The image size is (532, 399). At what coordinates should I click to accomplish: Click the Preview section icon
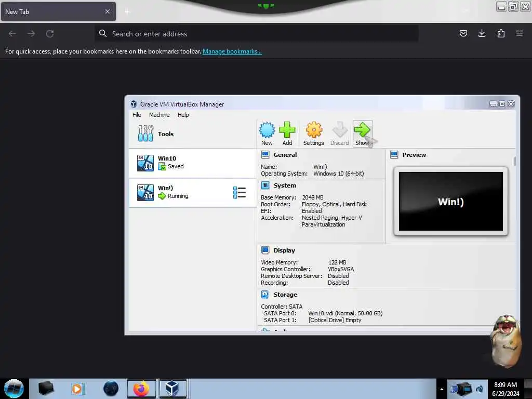pos(394,155)
